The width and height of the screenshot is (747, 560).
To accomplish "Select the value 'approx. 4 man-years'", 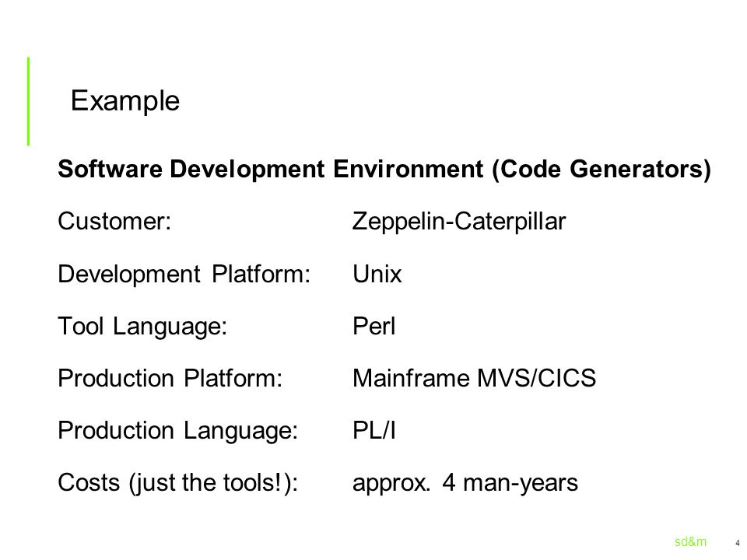I will pyautogui.click(x=465, y=483).
